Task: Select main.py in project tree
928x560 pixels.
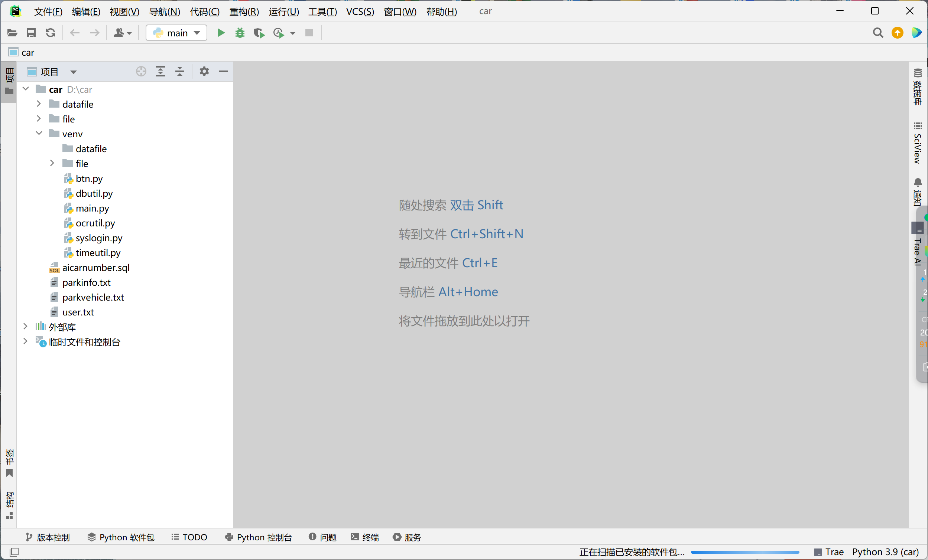Action: point(92,208)
